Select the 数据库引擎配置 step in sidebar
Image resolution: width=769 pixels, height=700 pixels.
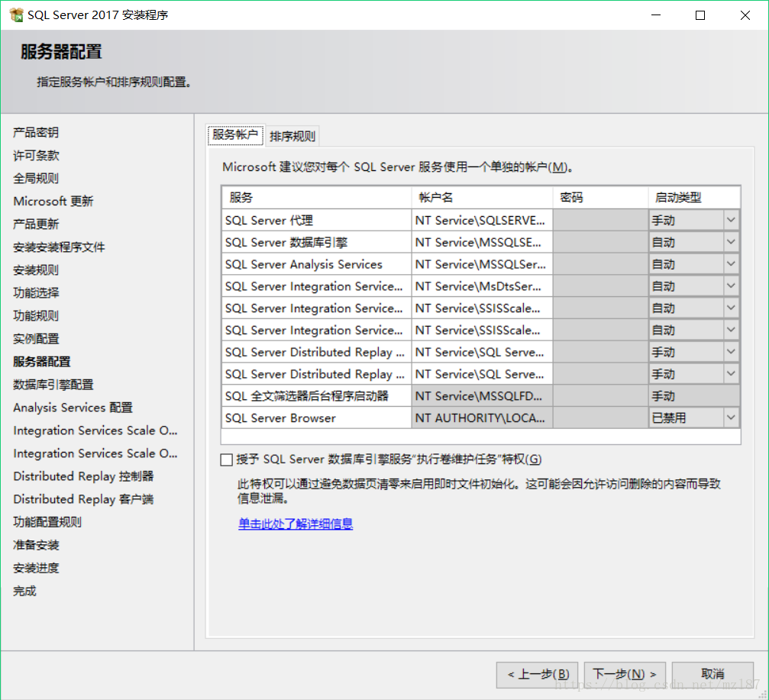(x=53, y=385)
